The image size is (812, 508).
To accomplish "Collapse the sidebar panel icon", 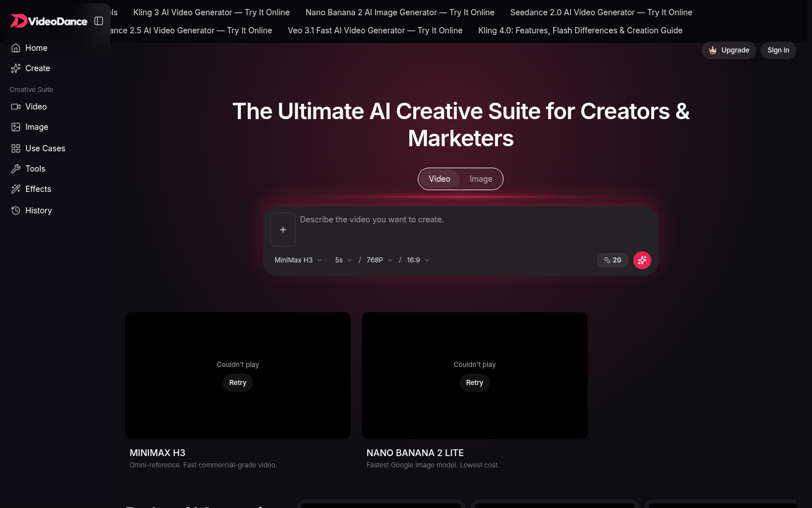I will point(99,21).
